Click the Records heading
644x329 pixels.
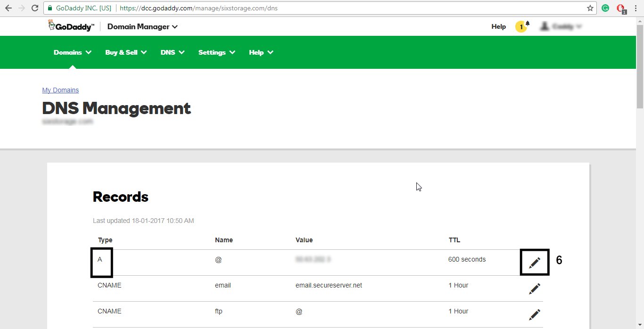tap(121, 197)
